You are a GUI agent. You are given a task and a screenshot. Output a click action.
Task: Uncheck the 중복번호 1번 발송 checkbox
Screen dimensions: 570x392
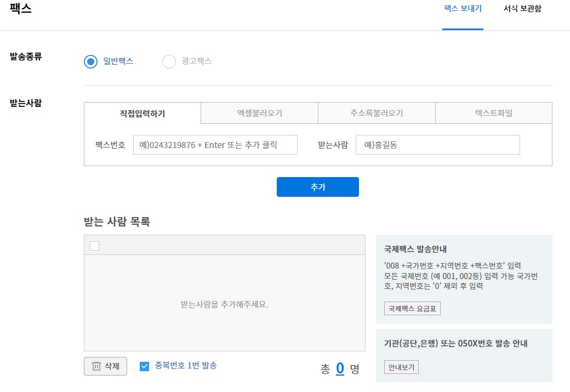point(145,366)
